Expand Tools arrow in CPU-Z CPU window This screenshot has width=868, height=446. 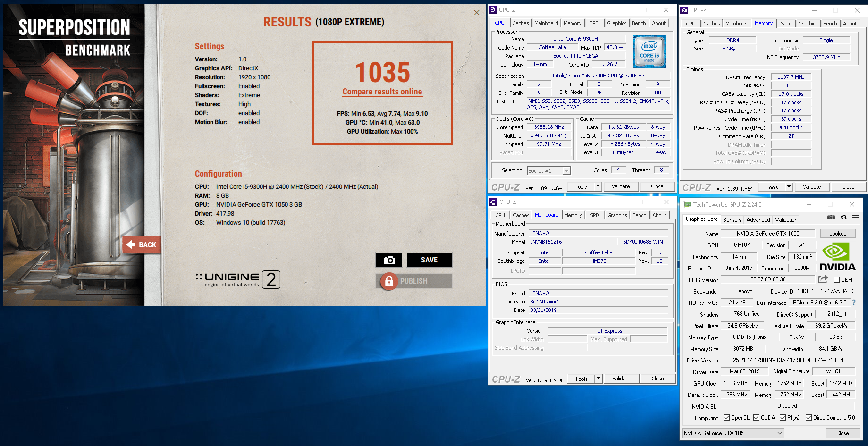(598, 186)
